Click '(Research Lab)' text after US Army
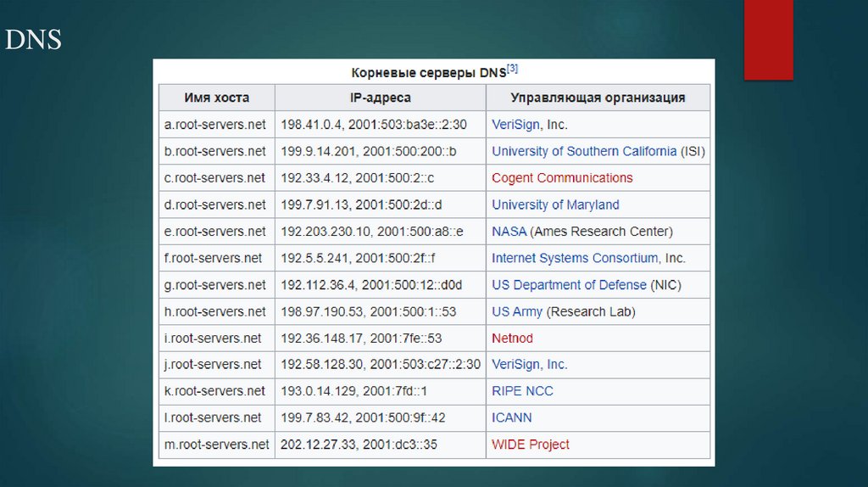868x487 pixels. point(591,311)
